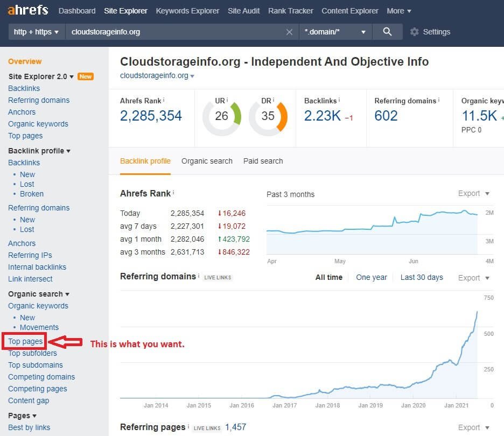Open Competing pages link
The height and width of the screenshot is (436, 504).
click(x=38, y=389)
